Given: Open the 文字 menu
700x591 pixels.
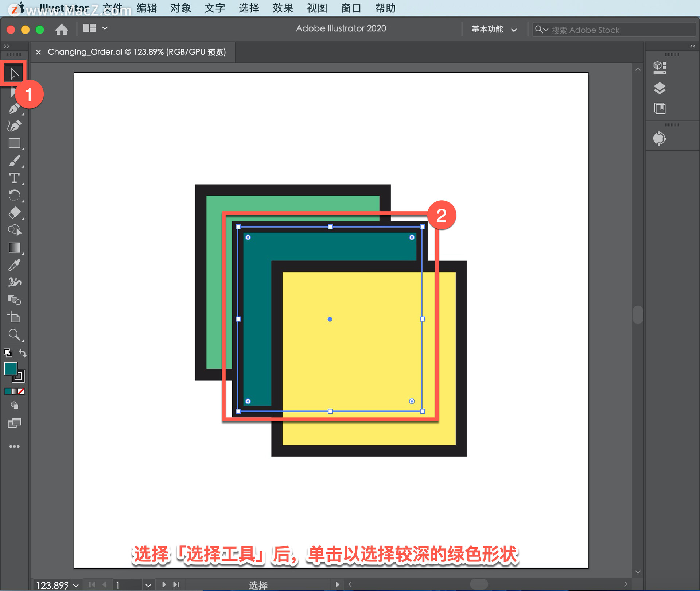Looking at the screenshot, I should [x=215, y=8].
